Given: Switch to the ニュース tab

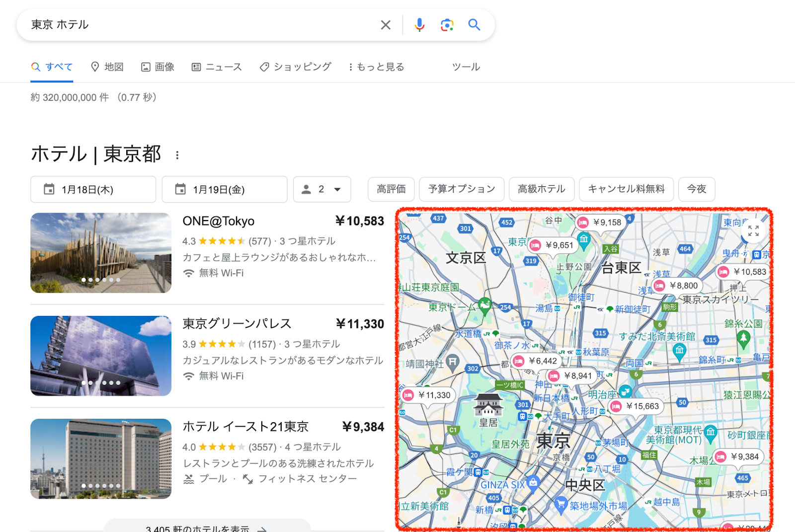Looking at the screenshot, I should (217, 67).
